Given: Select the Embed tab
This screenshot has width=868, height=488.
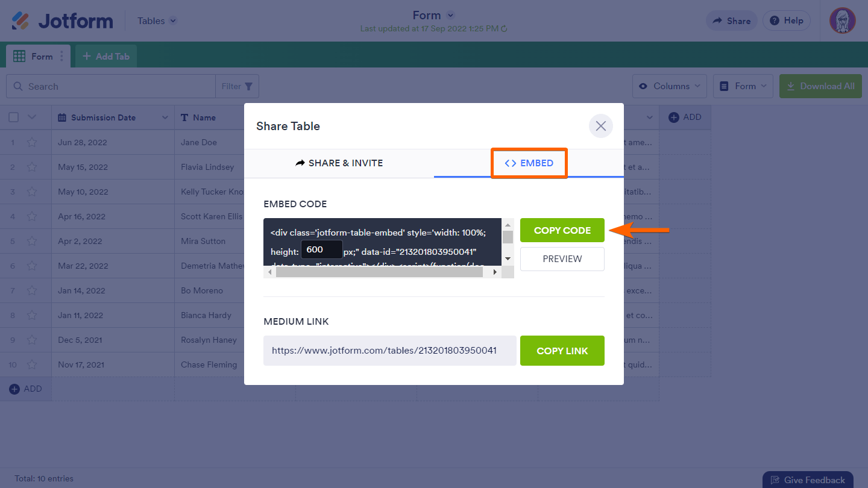Looking at the screenshot, I should point(529,163).
